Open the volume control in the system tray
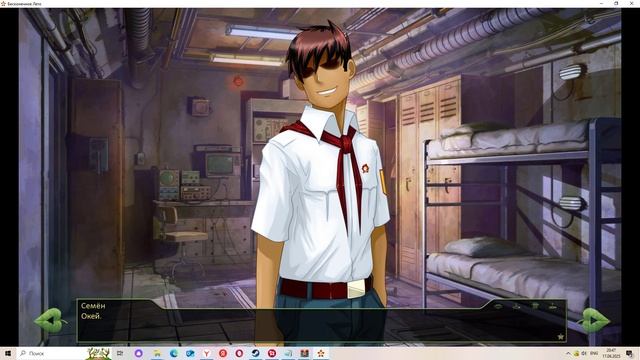 coord(584,353)
